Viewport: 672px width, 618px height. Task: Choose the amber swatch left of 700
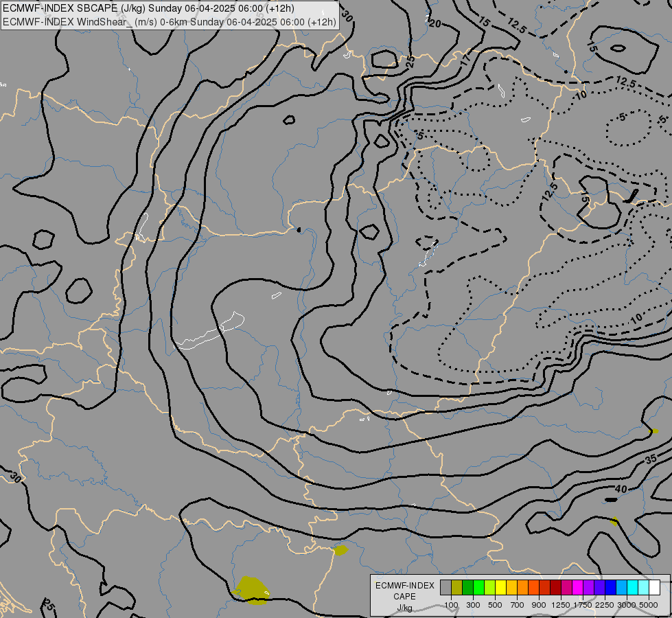coord(511,587)
